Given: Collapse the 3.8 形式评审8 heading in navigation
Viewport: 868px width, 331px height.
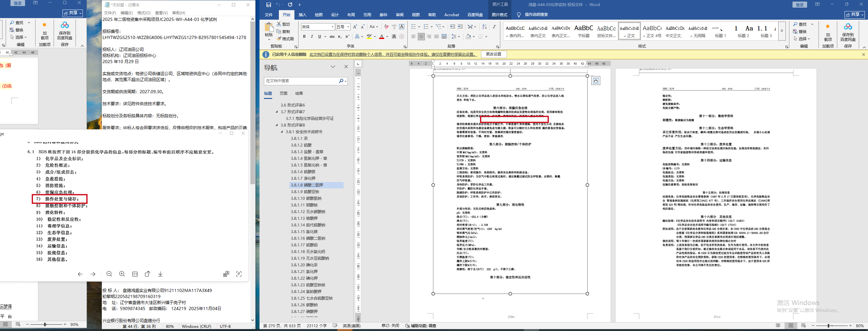Looking at the screenshot, I should (x=277, y=125).
